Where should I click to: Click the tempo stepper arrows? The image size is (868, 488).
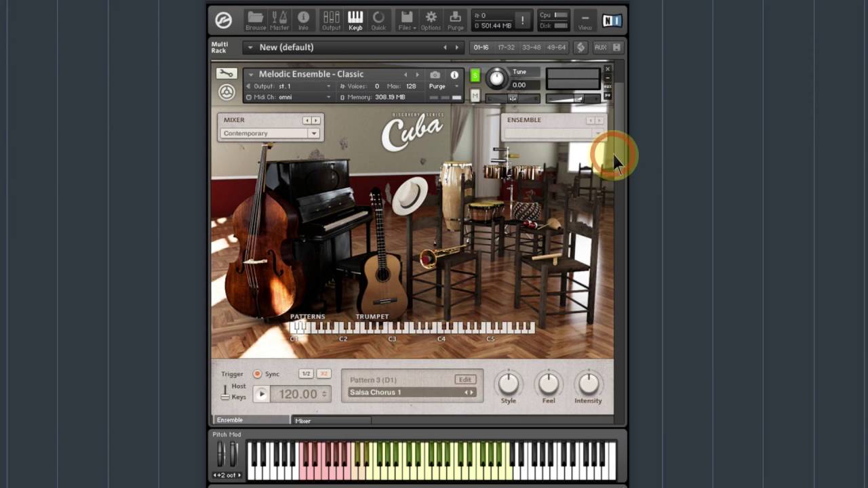(x=324, y=394)
